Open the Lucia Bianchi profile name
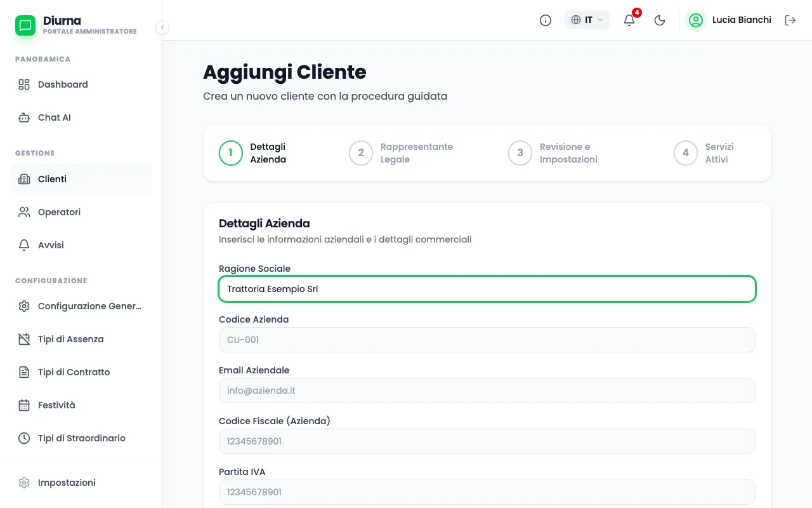 pos(742,20)
